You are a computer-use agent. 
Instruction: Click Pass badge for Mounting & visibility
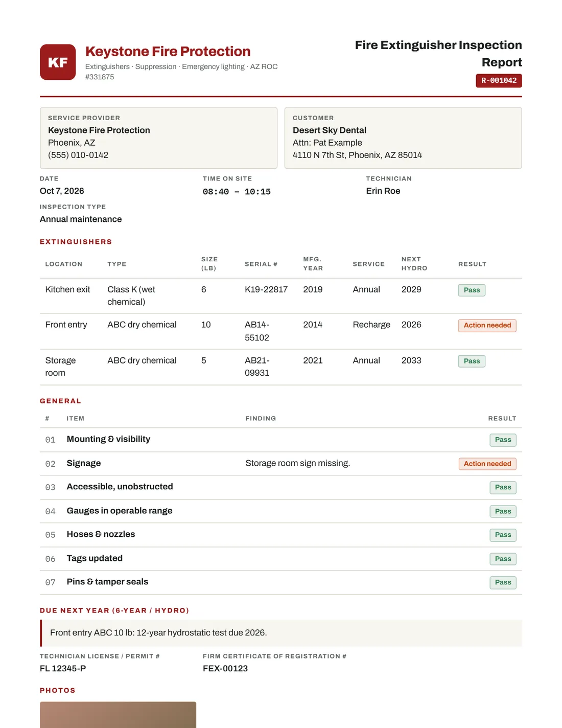(x=503, y=440)
